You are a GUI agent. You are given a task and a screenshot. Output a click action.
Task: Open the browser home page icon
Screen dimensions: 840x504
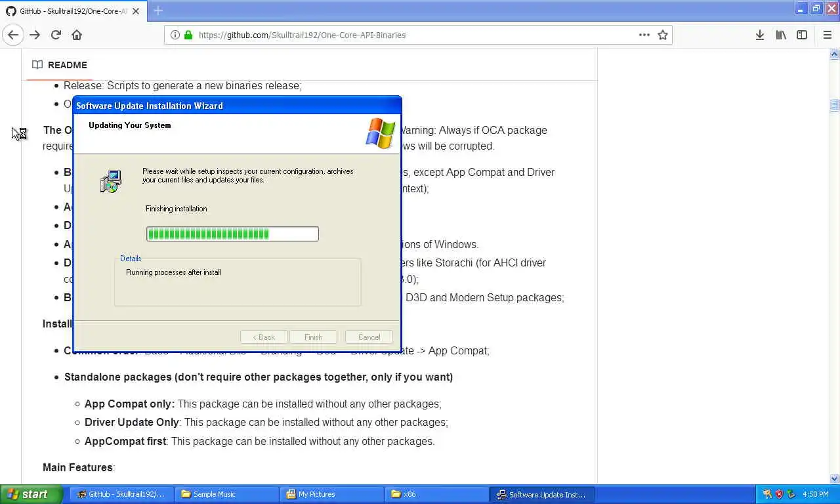(77, 35)
